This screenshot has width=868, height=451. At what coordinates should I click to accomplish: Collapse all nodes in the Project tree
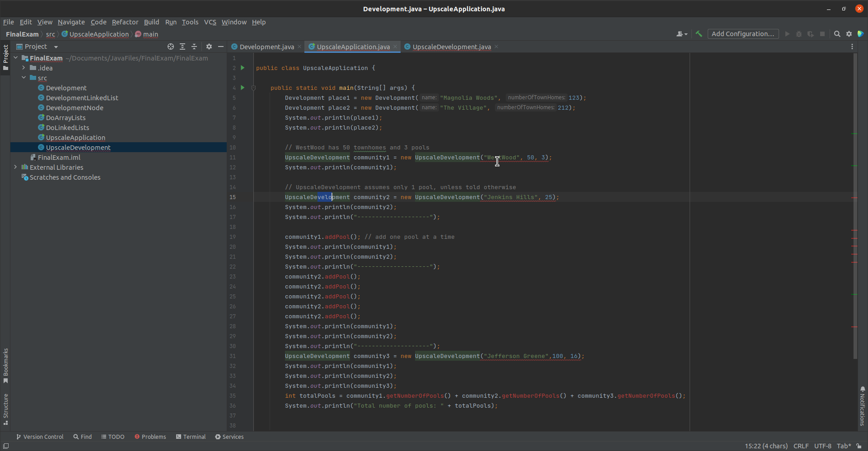click(x=194, y=46)
